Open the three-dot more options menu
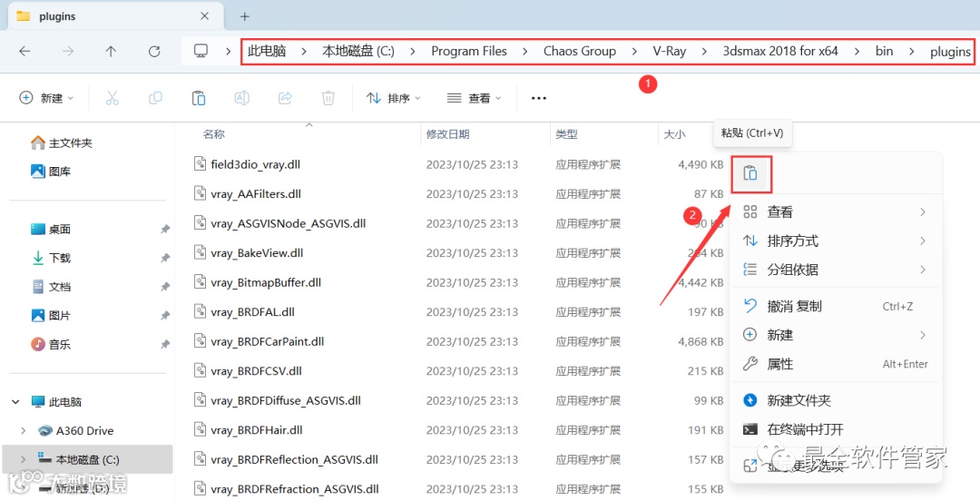This screenshot has height=501, width=980. coord(539,98)
